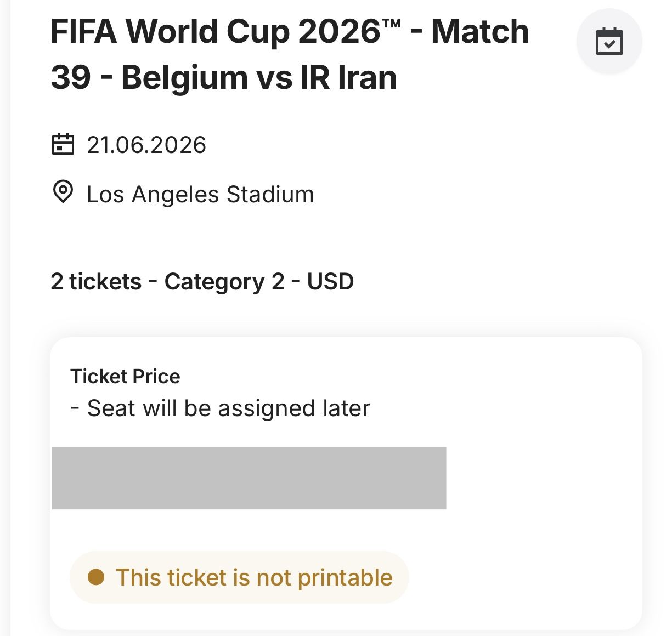Click the "2 tickets" quantity text
672x636 pixels.
pyautogui.click(x=96, y=282)
